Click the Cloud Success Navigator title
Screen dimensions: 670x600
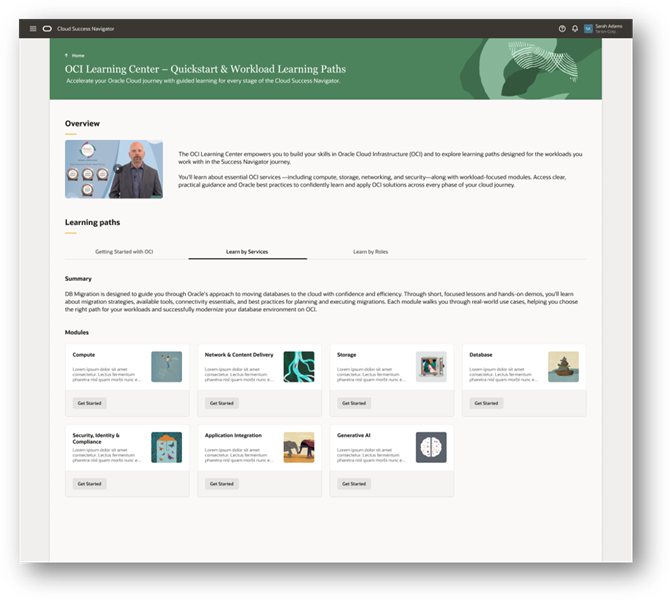(x=85, y=29)
